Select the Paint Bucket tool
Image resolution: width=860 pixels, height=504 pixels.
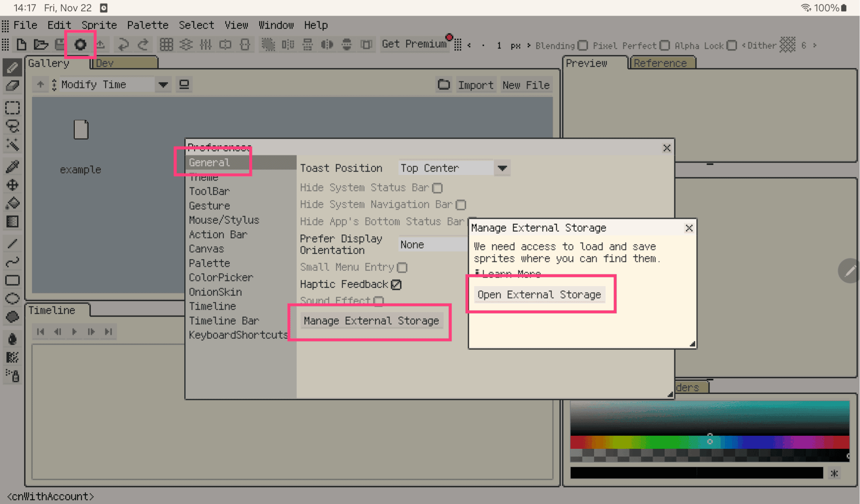12,203
